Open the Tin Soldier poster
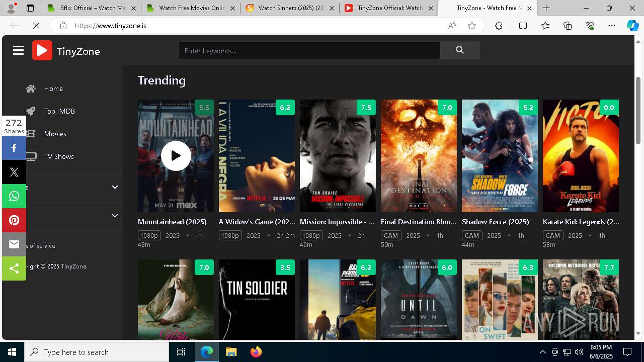This screenshot has width=644, height=362. pyautogui.click(x=257, y=300)
